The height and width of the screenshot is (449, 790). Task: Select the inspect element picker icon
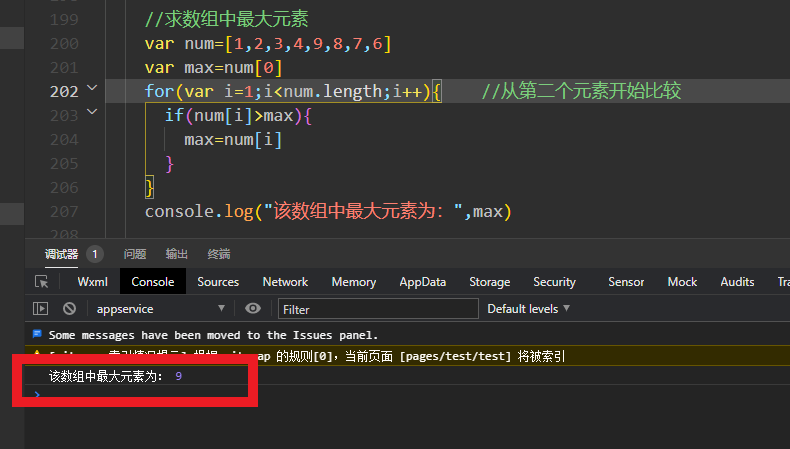[x=41, y=282]
